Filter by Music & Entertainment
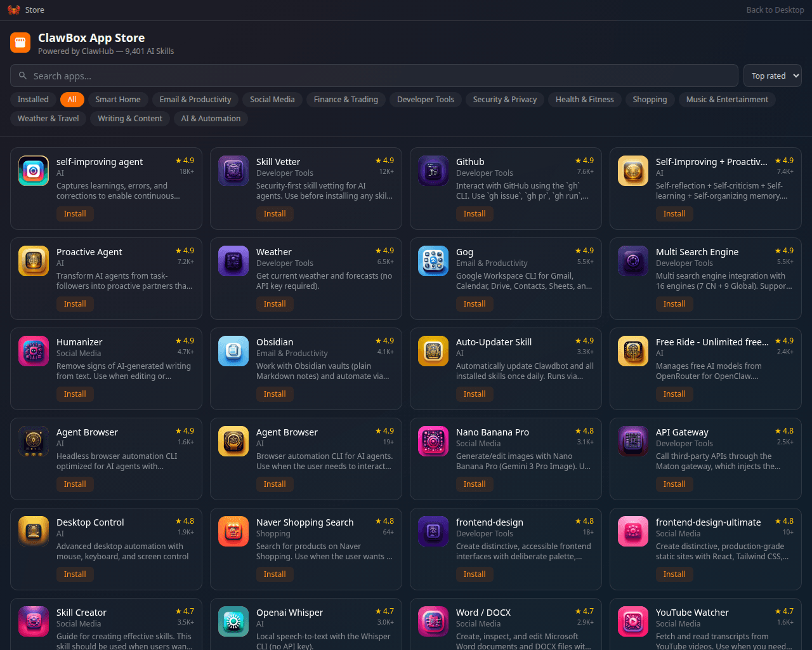The height and width of the screenshot is (650, 812). [x=727, y=100]
